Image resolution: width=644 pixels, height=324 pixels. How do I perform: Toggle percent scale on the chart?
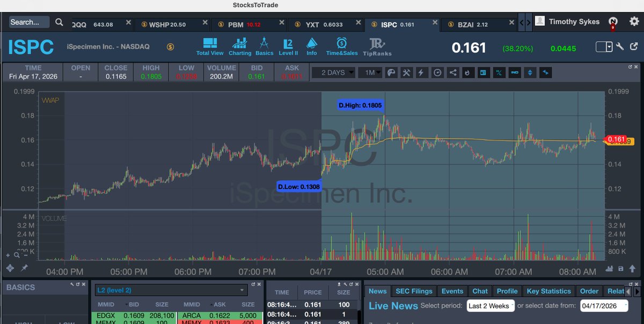[x=499, y=72]
